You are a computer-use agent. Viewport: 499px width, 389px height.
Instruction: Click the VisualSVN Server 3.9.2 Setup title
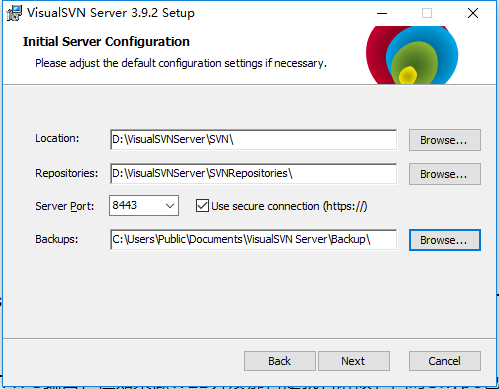(111, 13)
